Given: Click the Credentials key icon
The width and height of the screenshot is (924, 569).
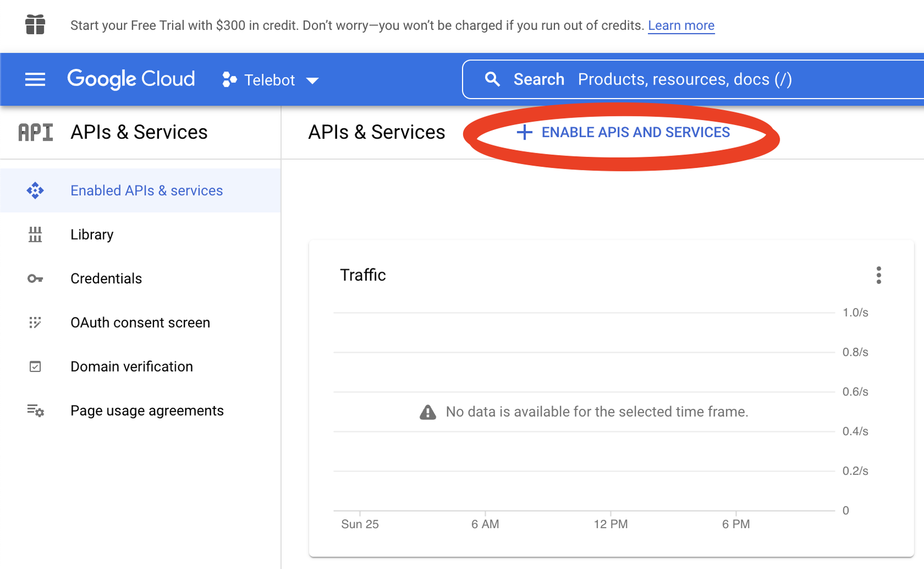Looking at the screenshot, I should pos(35,278).
